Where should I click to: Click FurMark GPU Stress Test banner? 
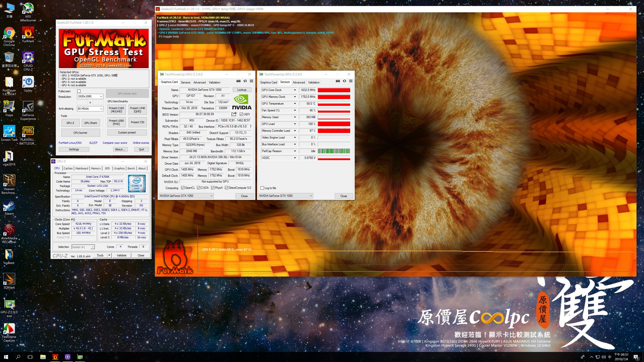click(x=104, y=48)
